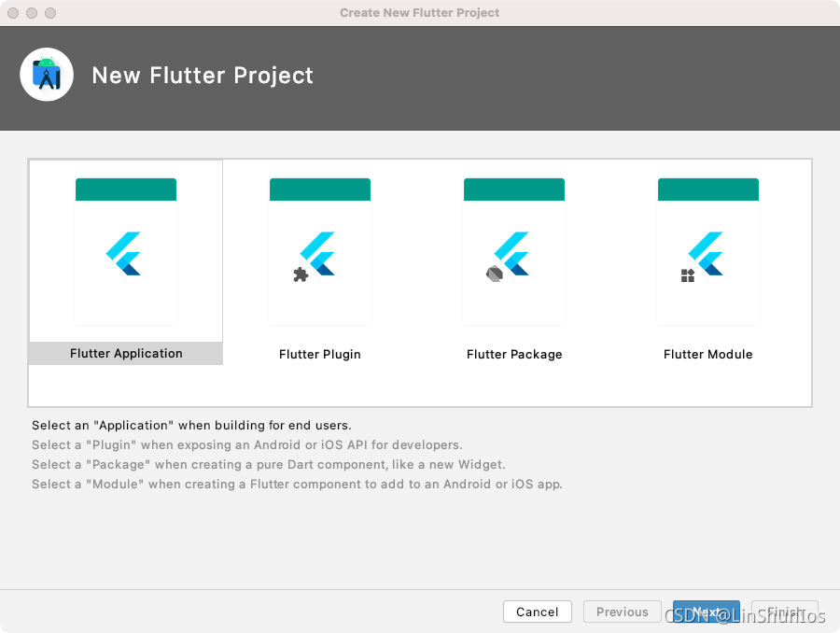Select the Flutter Application card icon

[x=126, y=251]
